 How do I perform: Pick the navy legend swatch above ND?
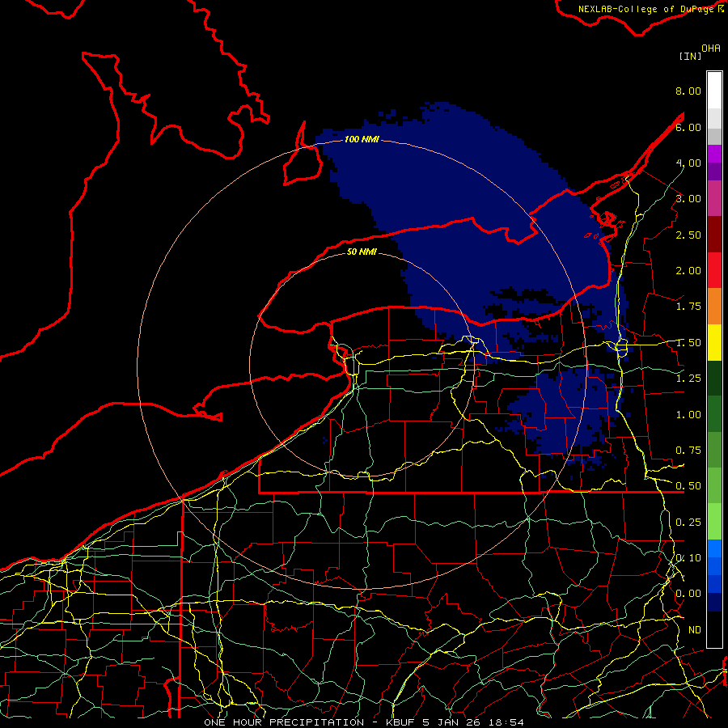tap(714, 603)
